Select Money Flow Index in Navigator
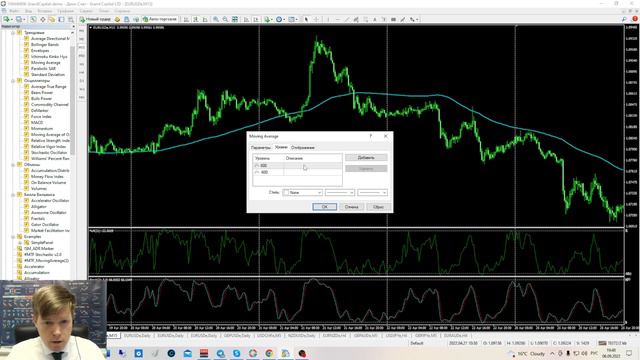 point(47,177)
